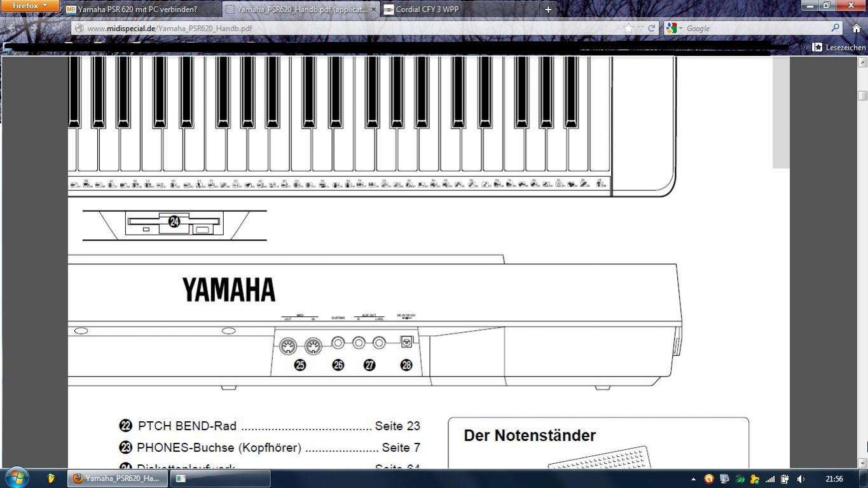This screenshot has height=488, width=868.
Task: Click the browser window scroll-down arrow
Action: (863, 463)
